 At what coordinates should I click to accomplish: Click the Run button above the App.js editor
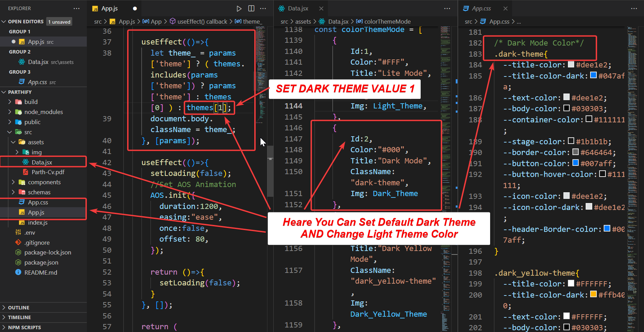coord(239,8)
